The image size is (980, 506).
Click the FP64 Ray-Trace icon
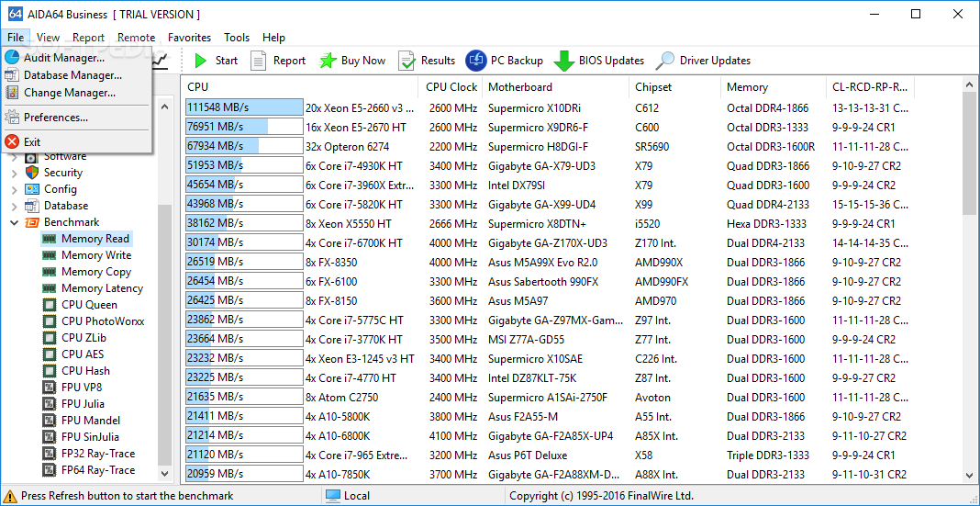(49, 469)
